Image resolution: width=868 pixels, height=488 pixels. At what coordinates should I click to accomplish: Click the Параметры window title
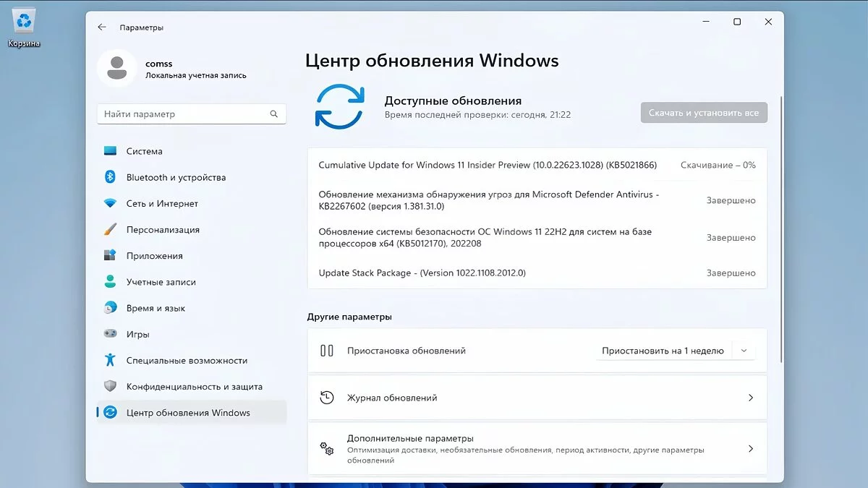point(141,27)
